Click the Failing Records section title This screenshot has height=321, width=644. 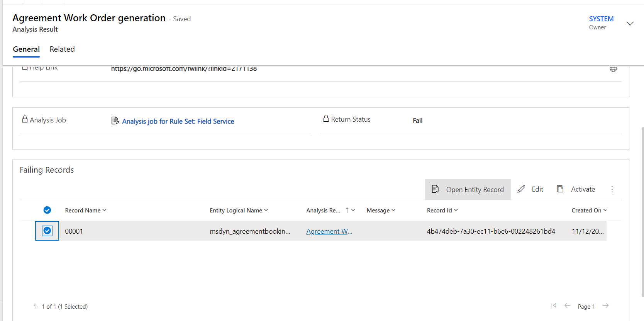click(x=47, y=170)
